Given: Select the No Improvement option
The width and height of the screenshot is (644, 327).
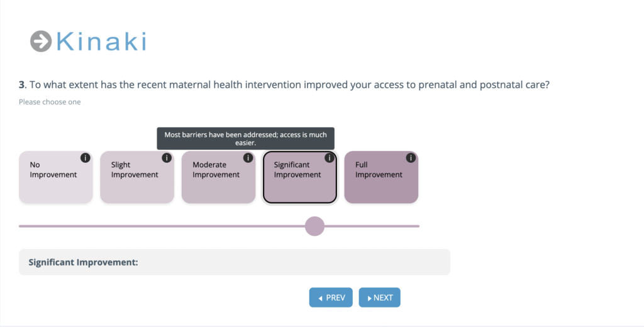Looking at the screenshot, I should click(55, 177).
